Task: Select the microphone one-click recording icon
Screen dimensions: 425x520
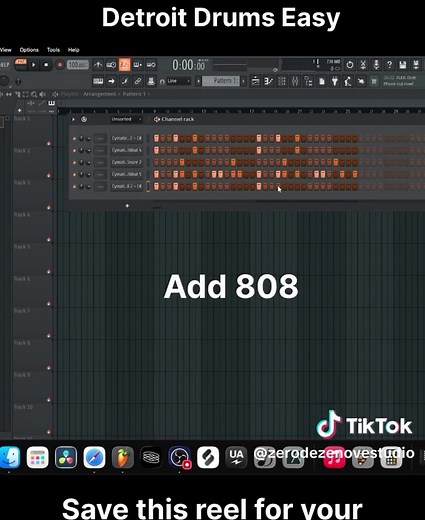Action: tap(376, 65)
